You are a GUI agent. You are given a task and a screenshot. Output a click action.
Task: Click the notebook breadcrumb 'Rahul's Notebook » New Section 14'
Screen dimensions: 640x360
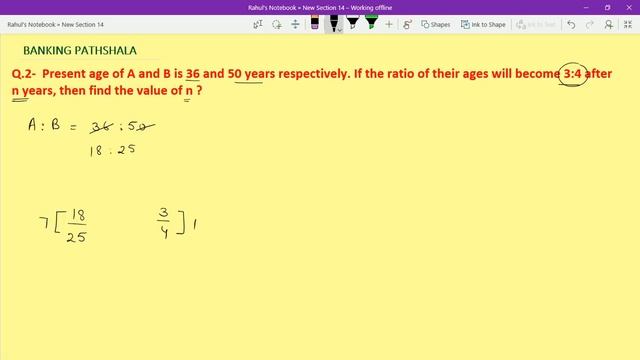tap(56, 24)
